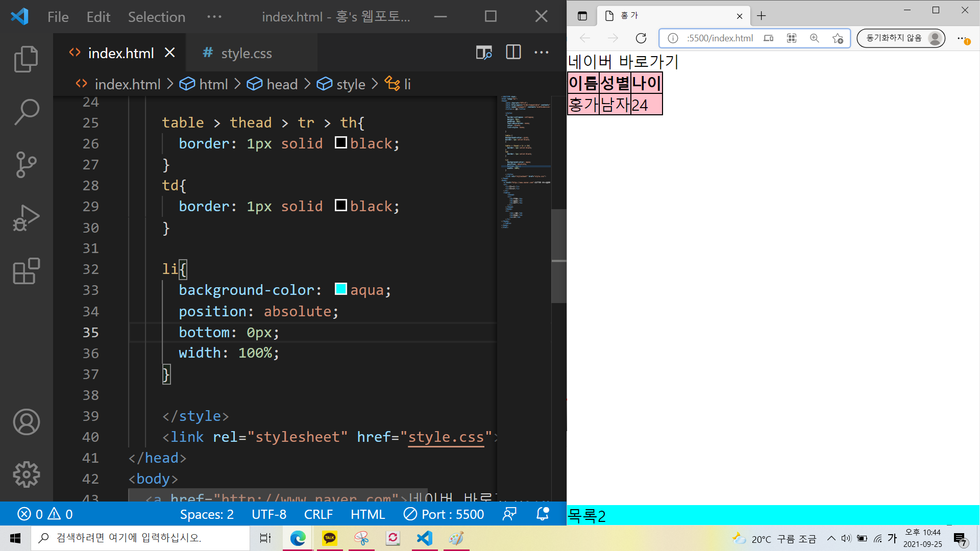Expand the editor More Actions ellipsis
Viewport: 980px width, 551px height.
[x=542, y=52]
